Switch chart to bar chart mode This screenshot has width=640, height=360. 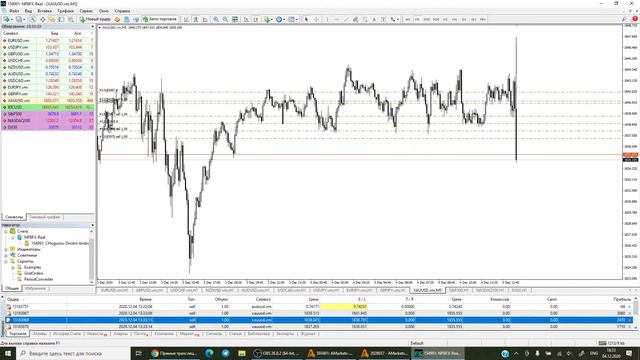point(186,19)
